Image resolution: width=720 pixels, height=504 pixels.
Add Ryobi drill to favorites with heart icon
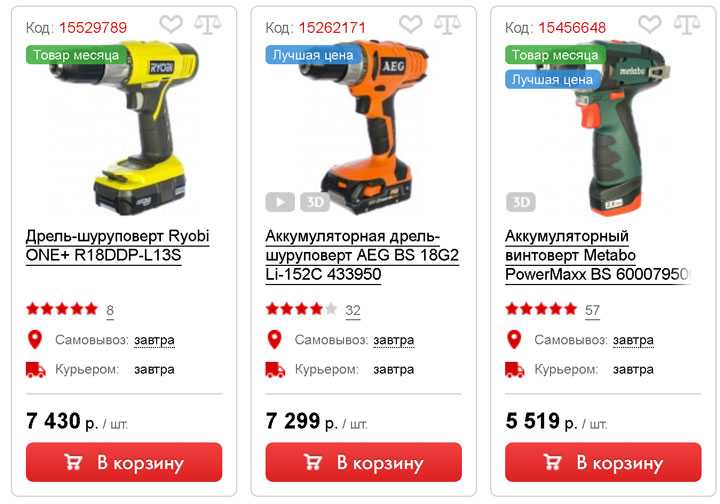[x=171, y=24]
